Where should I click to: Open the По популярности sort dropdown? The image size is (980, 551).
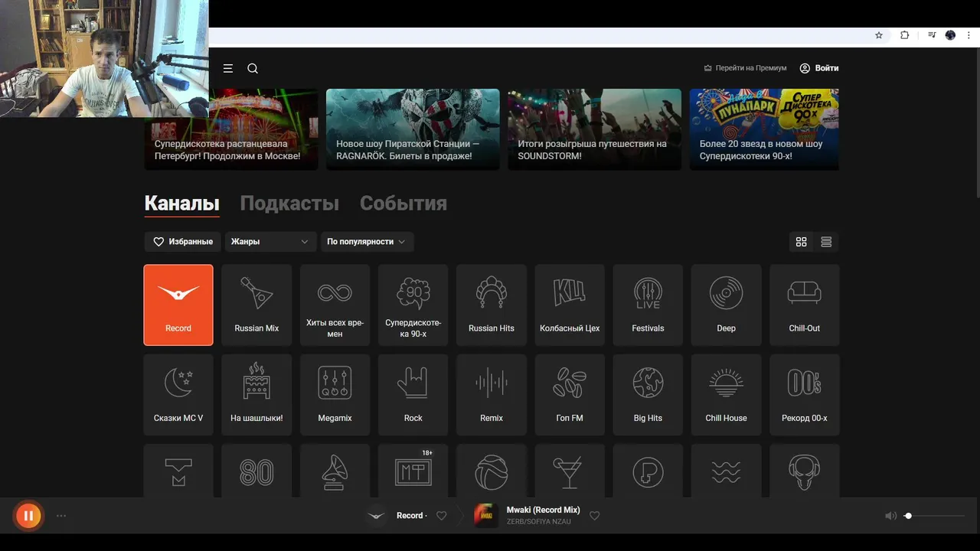click(x=367, y=242)
